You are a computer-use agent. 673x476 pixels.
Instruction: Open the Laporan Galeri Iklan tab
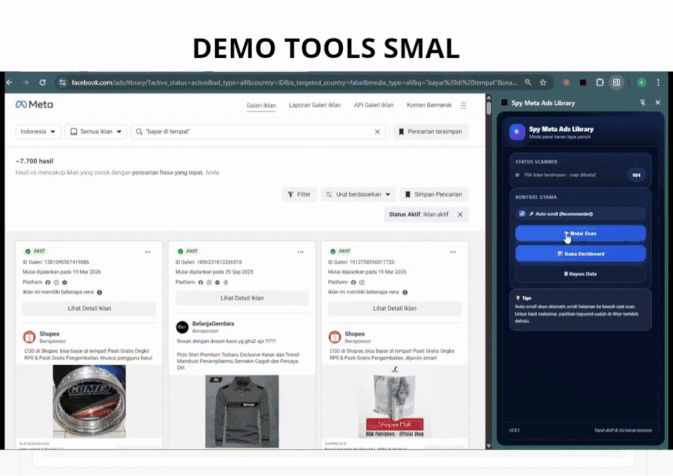point(315,105)
